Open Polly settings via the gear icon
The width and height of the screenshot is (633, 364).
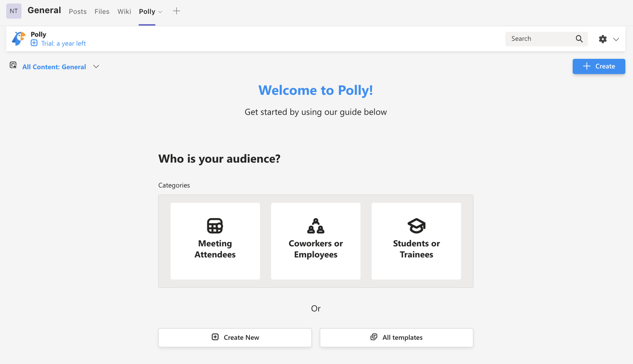click(x=603, y=39)
